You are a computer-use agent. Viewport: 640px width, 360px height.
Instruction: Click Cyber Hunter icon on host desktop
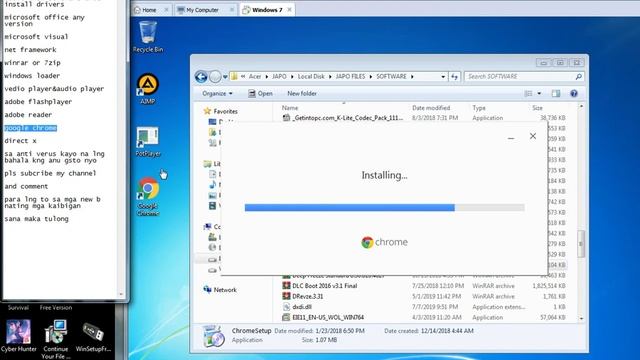pyautogui.click(x=18, y=336)
